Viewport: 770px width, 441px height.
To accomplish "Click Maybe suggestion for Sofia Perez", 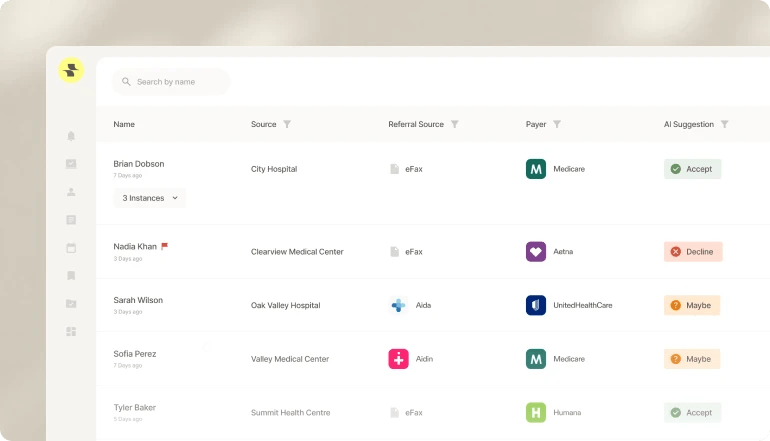I will pos(692,359).
